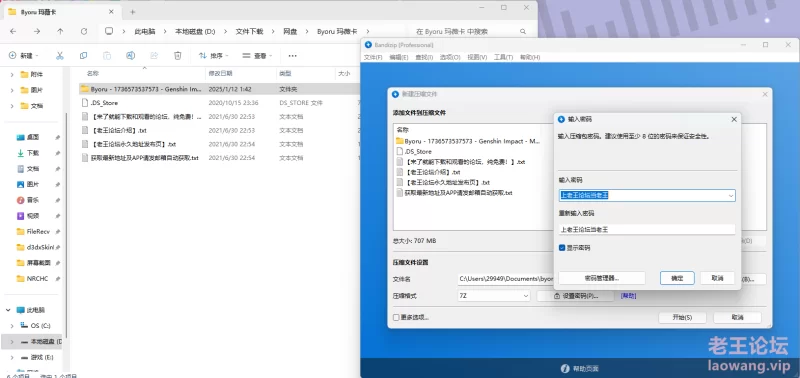Expand the 图片 tree item in Explorer sidebar
This screenshot has height=378, width=800.
[12, 90]
